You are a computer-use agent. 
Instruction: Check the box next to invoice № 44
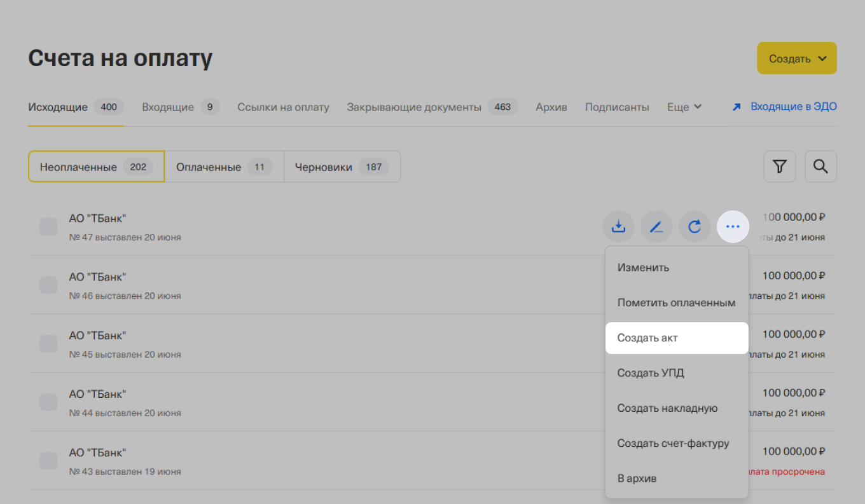48,402
